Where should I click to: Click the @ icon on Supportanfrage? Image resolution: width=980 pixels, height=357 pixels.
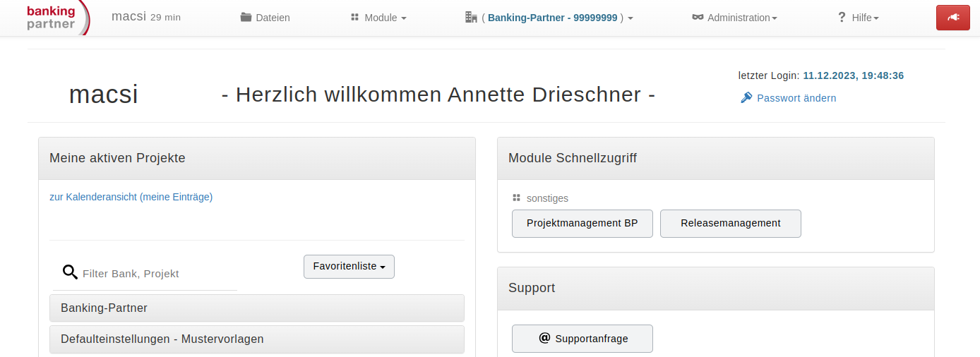[544, 338]
